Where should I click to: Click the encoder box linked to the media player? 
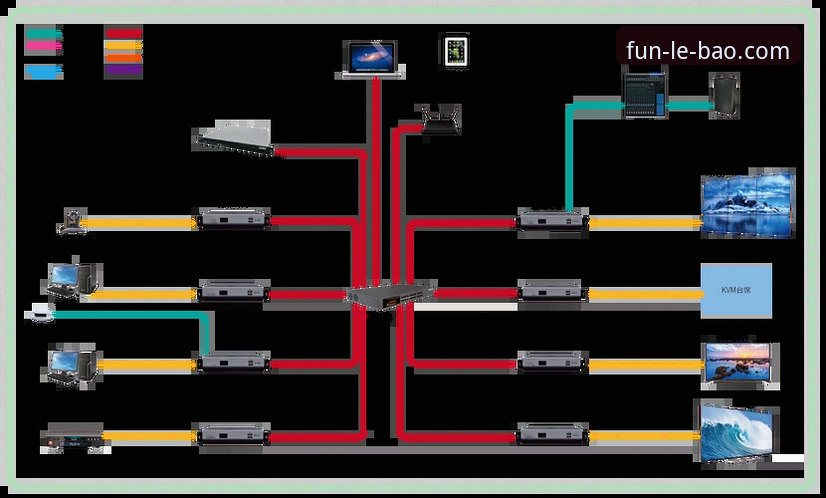point(232,435)
